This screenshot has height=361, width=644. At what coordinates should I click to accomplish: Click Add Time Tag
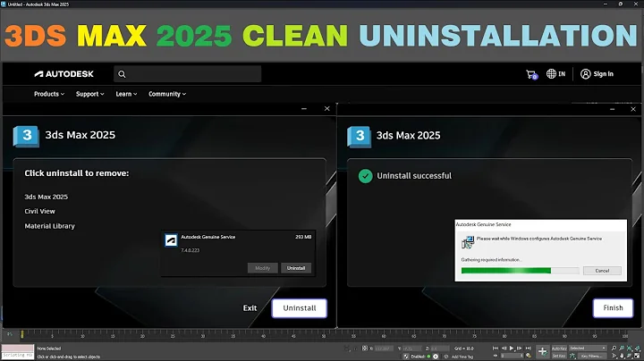(x=462, y=357)
